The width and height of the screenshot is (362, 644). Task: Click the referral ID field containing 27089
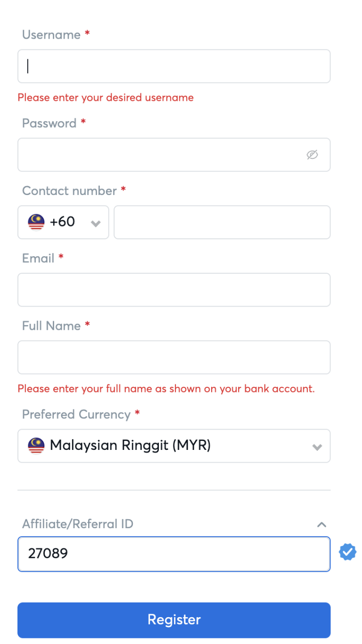[174, 554]
